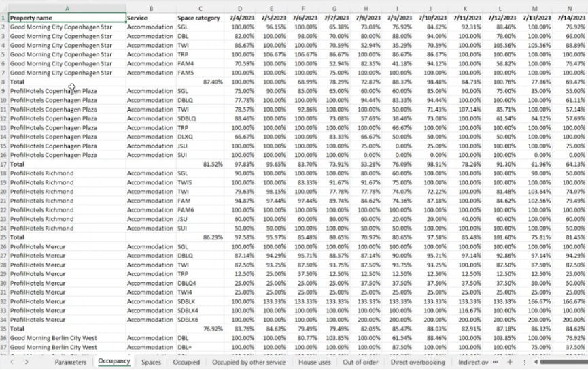Switch to House uses tab
The width and height of the screenshot is (588, 370).
point(315,362)
